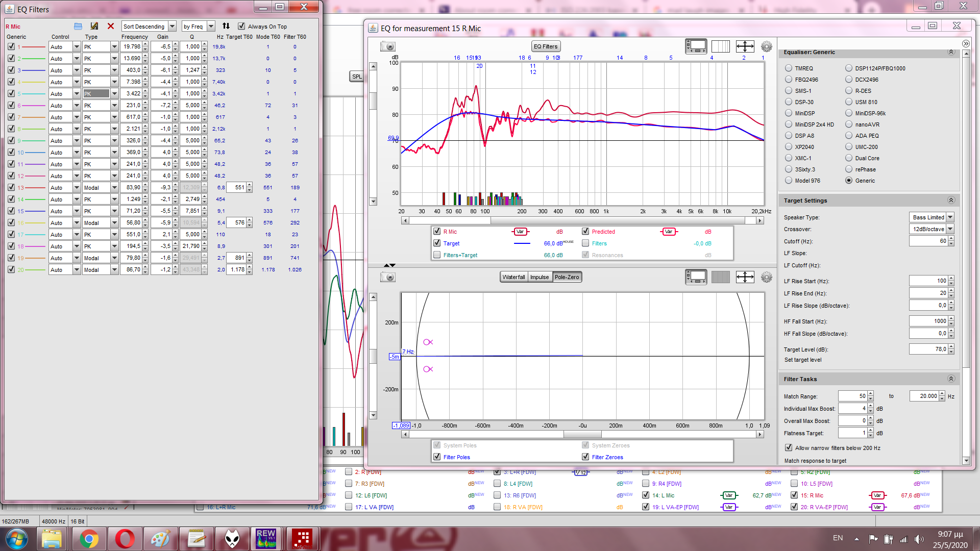Uncheck the Always On Top checkbox
Screen dimensions: 980x551
242,26
